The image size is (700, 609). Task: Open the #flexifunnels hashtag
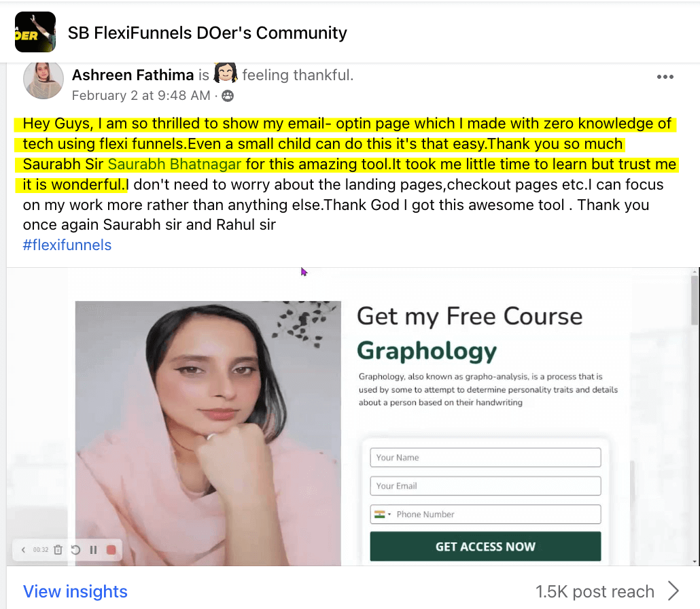(67, 245)
